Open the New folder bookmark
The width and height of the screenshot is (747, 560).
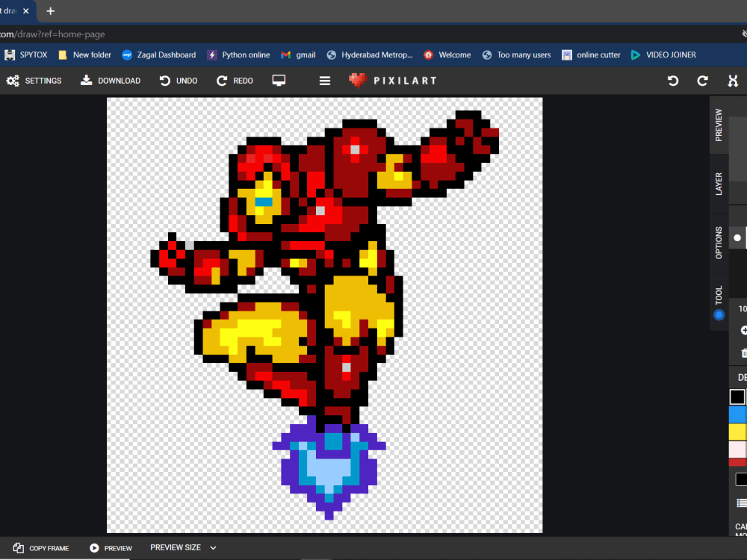tap(84, 55)
